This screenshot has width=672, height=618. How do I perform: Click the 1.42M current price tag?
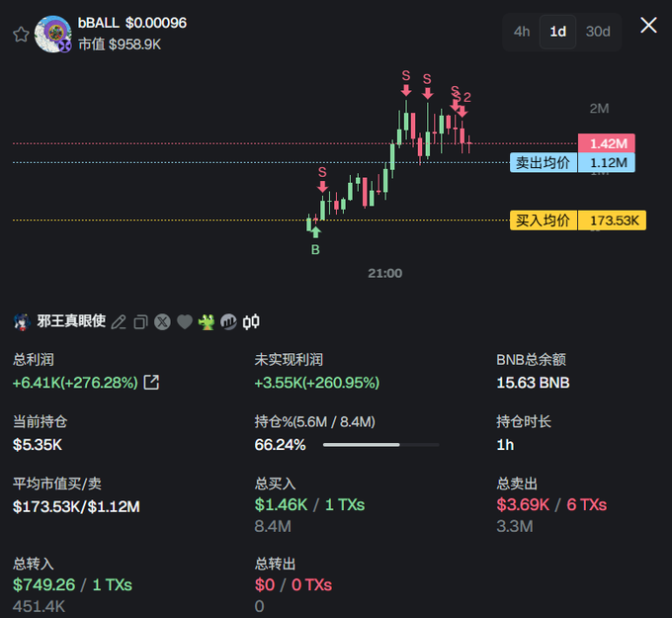(607, 143)
